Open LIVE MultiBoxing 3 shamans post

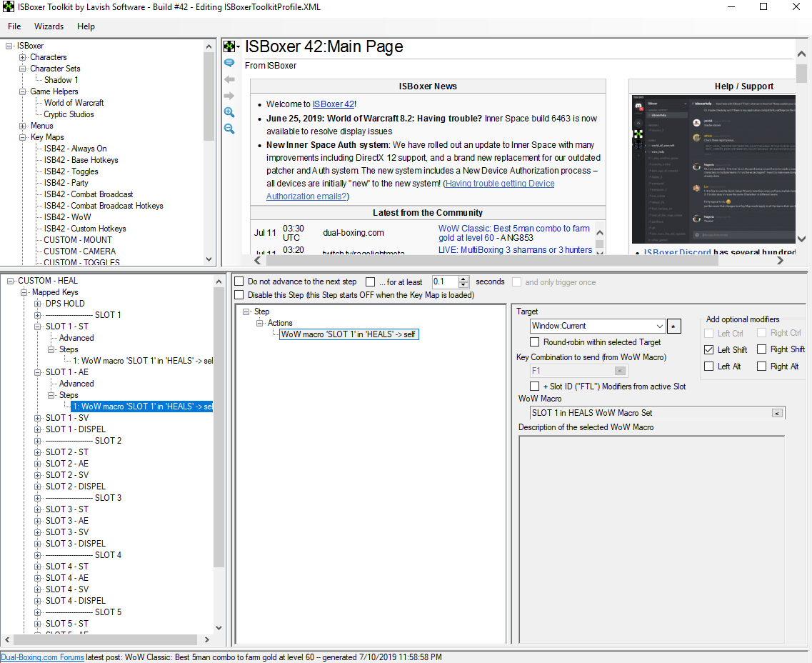pos(516,249)
